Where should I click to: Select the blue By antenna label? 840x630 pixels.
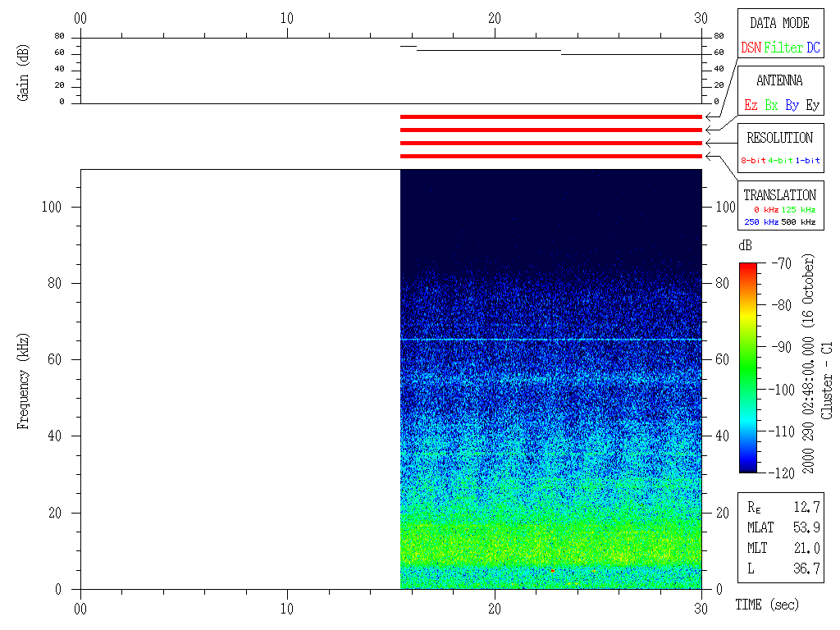792,105
